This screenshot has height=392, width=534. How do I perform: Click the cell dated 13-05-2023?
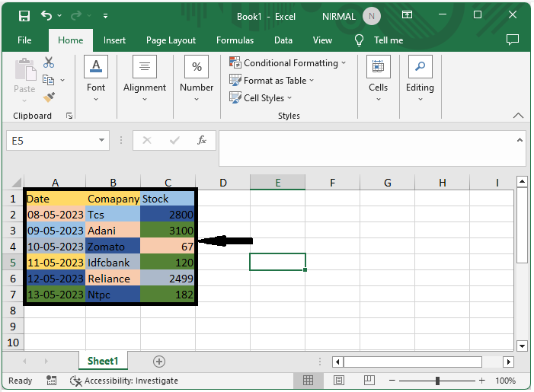click(56, 295)
